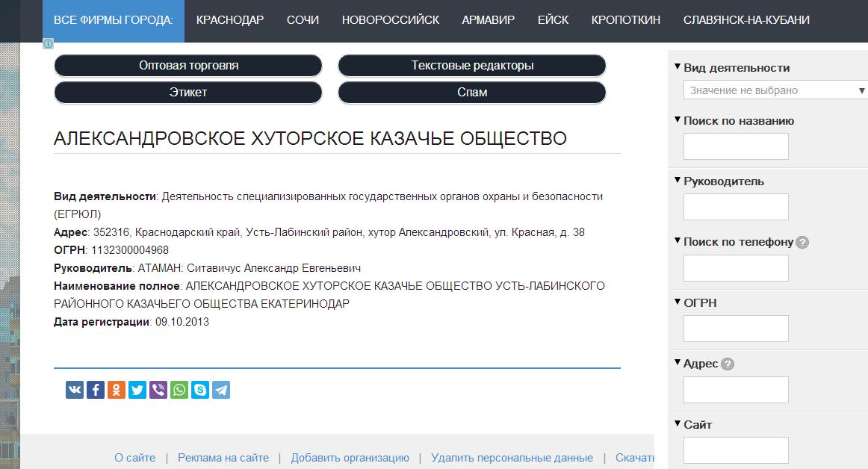Viewport: 868px width, 469px height.
Task: Click the Спам button
Action: (x=472, y=93)
